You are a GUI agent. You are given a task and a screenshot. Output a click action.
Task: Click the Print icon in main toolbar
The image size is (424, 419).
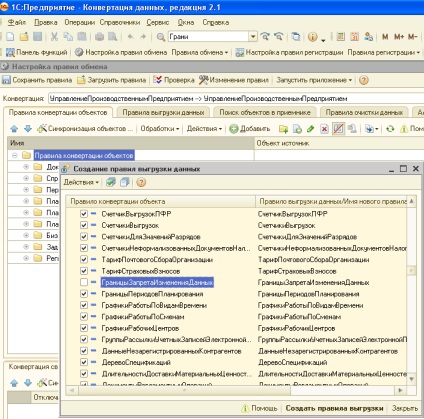tap(99, 37)
